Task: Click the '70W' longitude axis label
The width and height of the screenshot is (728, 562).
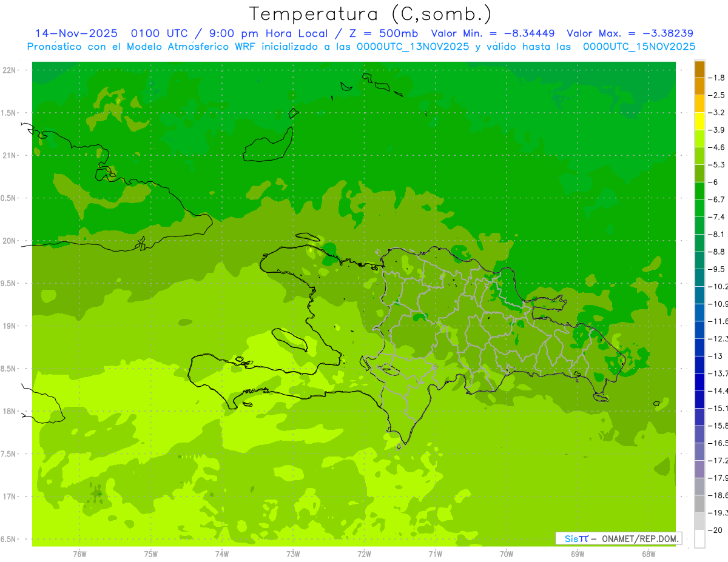Action: click(x=507, y=554)
